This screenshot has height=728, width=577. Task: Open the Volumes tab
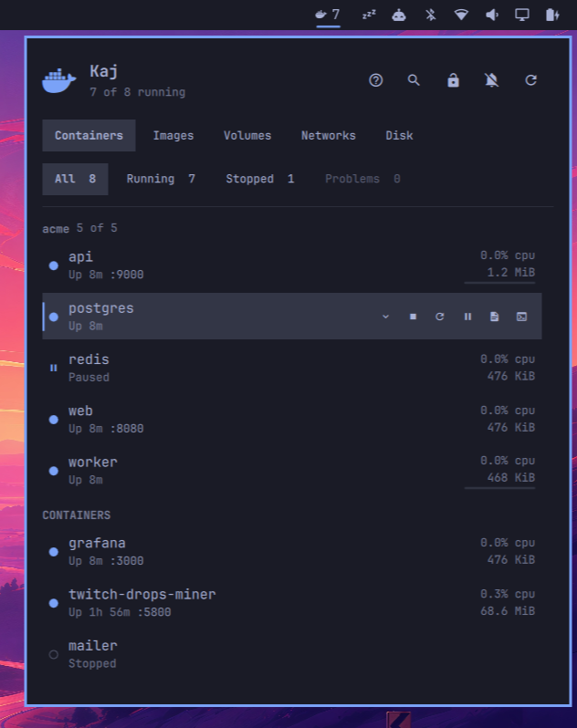pyautogui.click(x=247, y=136)
